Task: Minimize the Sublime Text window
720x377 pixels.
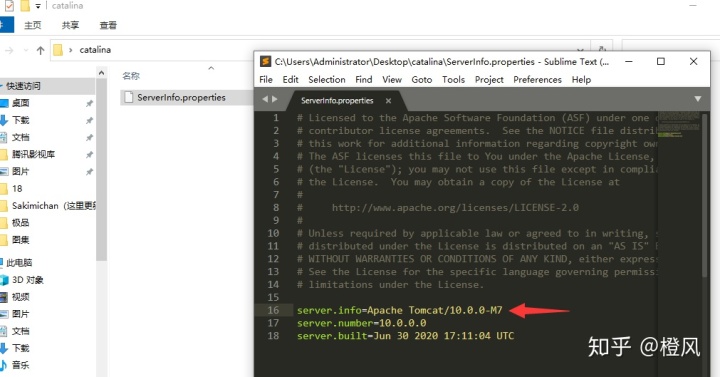Action: (629, 61)
